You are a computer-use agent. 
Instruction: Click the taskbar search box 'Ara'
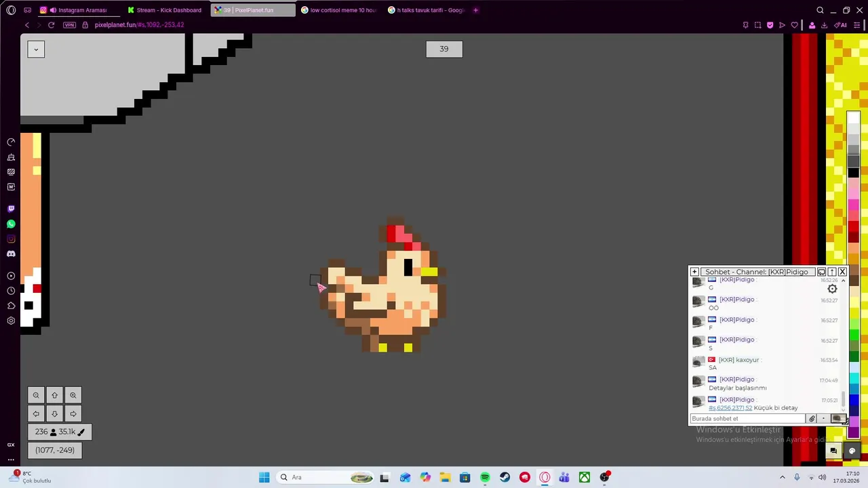tap(326, 477)
